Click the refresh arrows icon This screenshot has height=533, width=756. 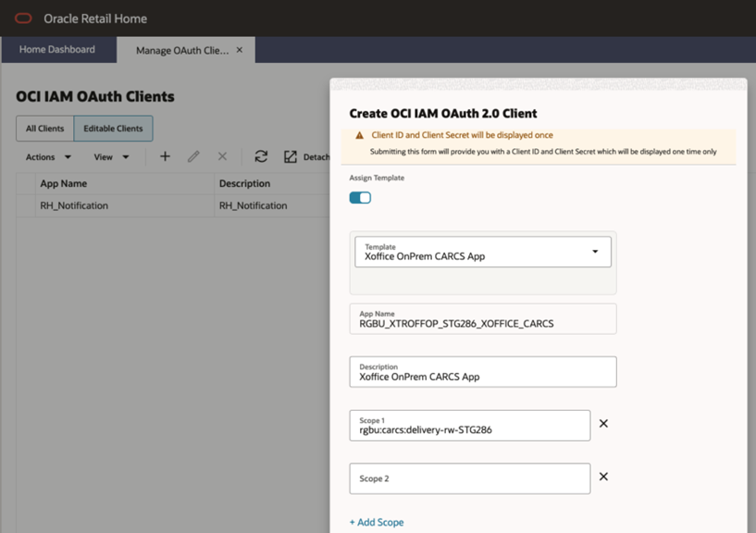[261, 156]
